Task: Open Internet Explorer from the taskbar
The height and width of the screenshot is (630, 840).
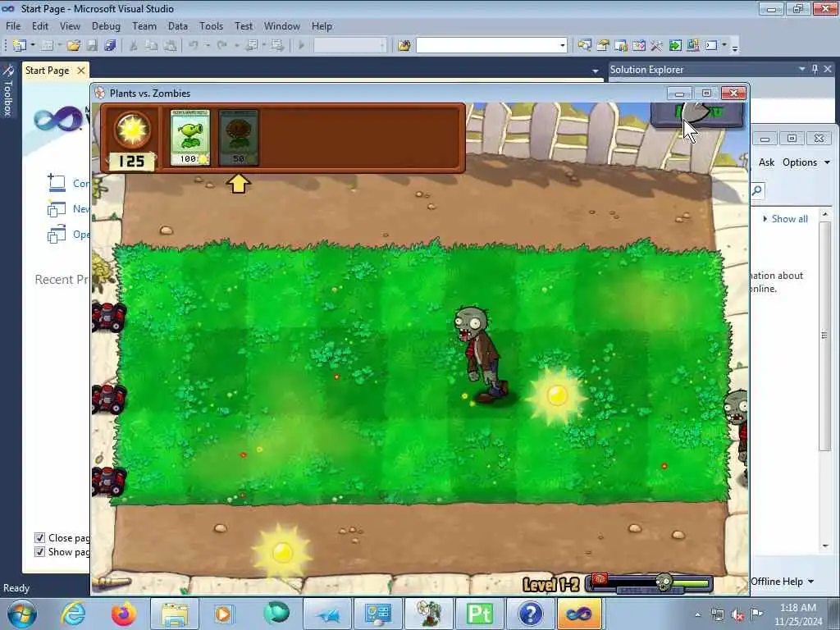Action: click(x=73, y=614)
